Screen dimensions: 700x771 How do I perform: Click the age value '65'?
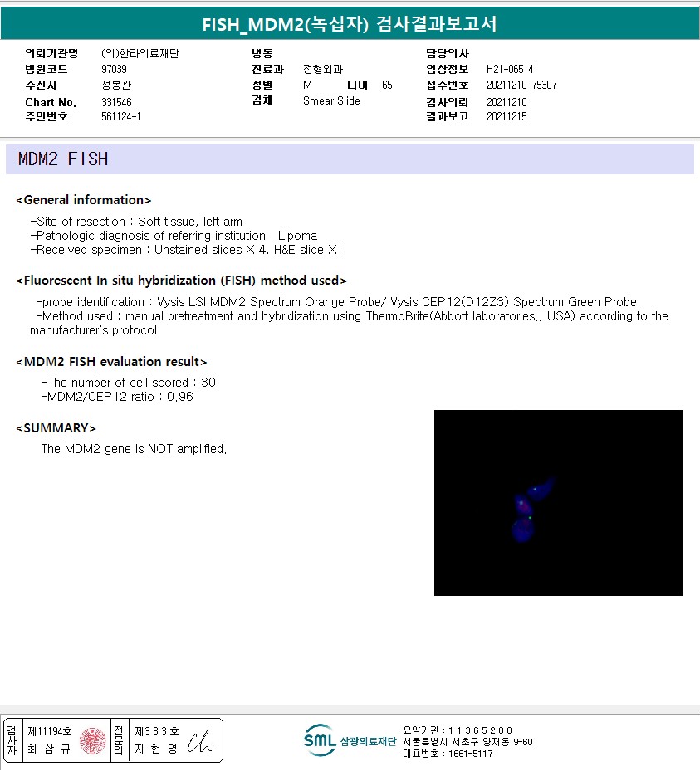point(387,85)
